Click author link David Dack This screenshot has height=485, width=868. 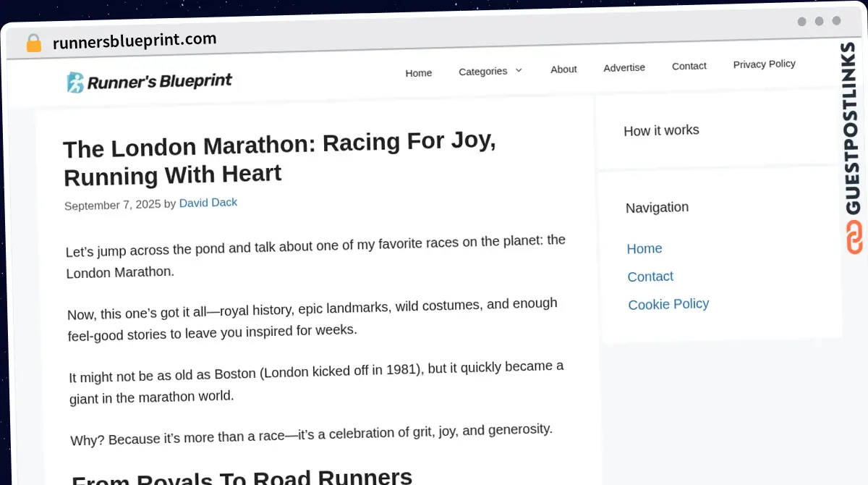(208, 203)
